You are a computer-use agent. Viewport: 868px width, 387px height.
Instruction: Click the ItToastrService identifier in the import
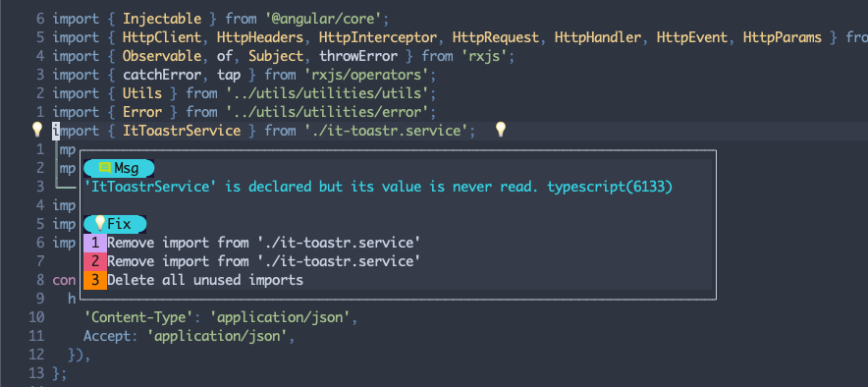tap(182, 131)
